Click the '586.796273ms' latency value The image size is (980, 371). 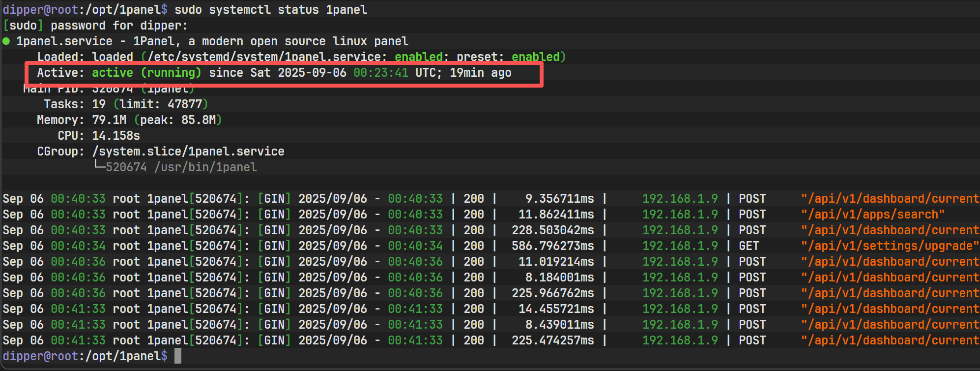552,246
